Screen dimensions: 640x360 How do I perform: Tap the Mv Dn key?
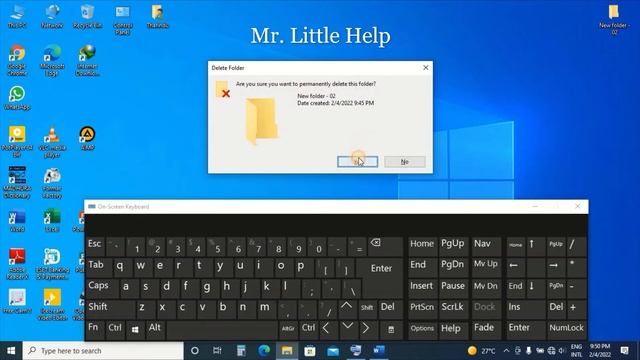click(x=485, y=287)
